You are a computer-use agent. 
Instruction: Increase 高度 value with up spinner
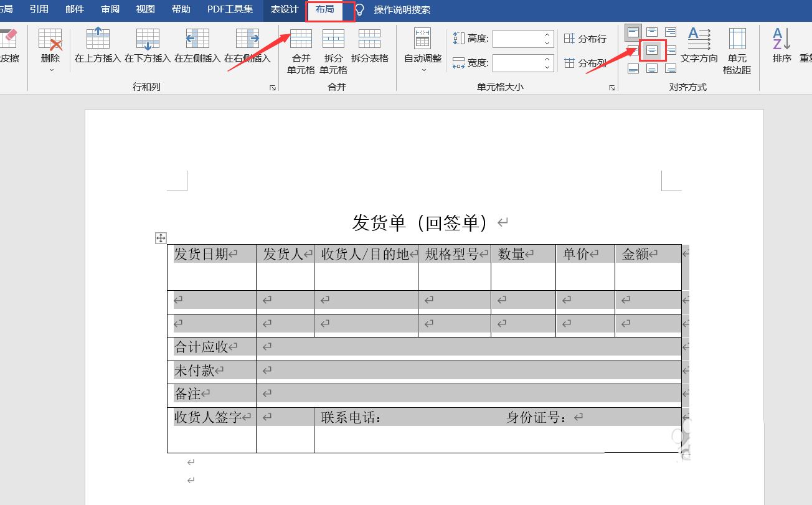tap(547, 35)
